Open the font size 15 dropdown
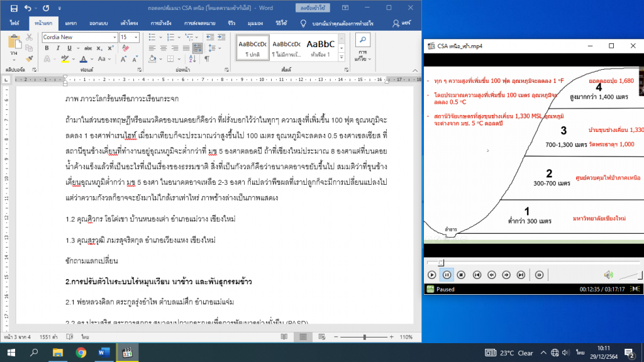This screenshot has height=362, width=644. 136,38
